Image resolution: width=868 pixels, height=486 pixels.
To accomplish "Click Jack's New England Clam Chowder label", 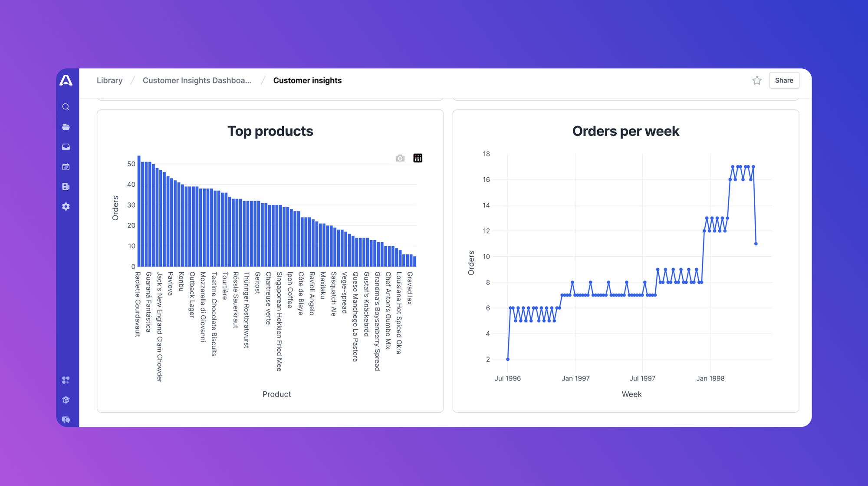I will coord(159,327).
